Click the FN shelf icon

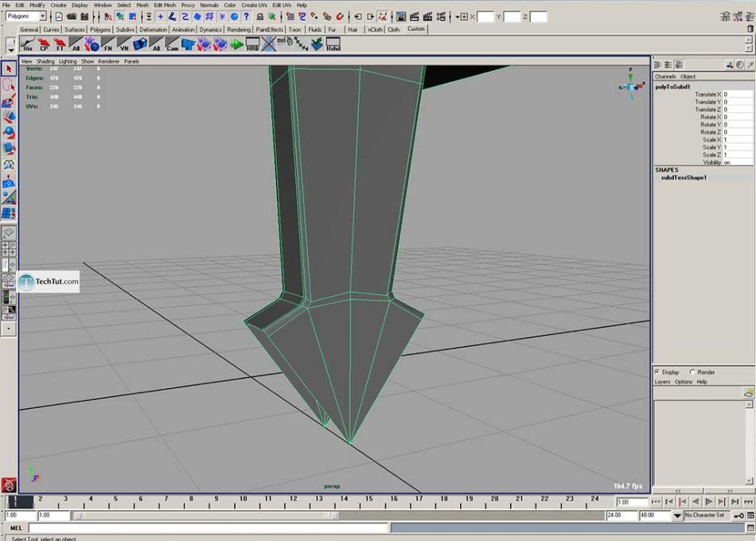coord(107,45)
